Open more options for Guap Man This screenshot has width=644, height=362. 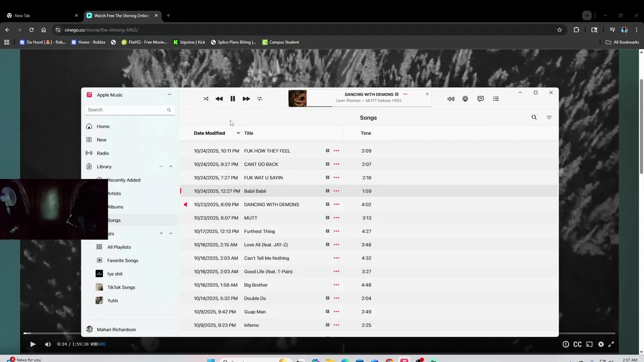click(x=336, y=312)
